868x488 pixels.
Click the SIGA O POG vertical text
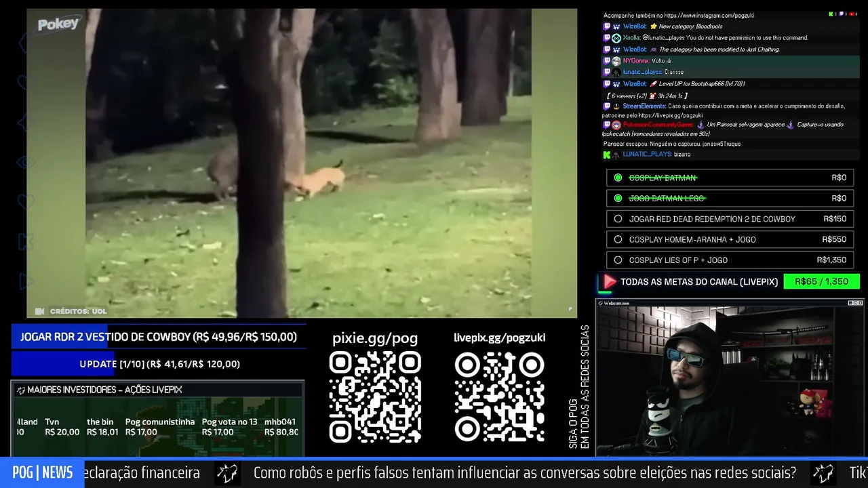pyautogui.click(x=578, y=387)
